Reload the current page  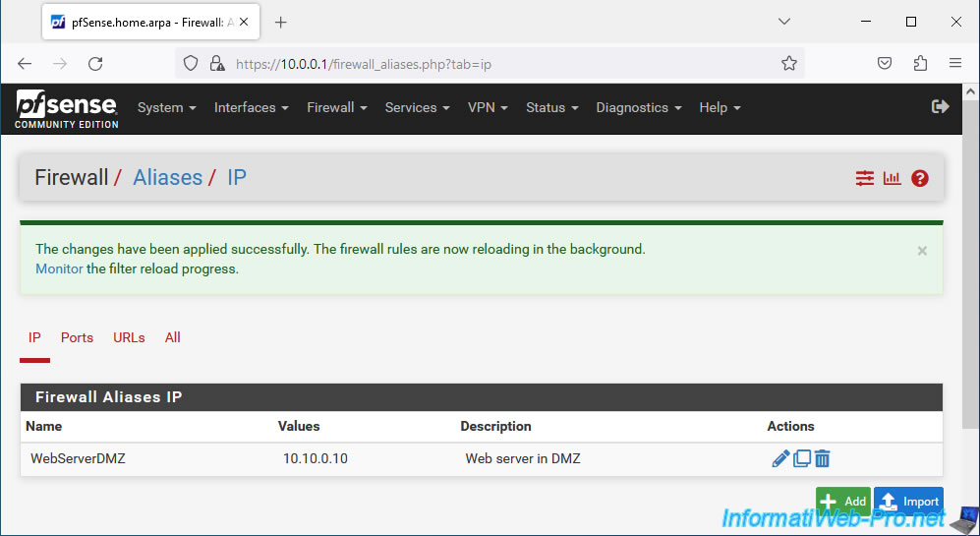[95, 63]
